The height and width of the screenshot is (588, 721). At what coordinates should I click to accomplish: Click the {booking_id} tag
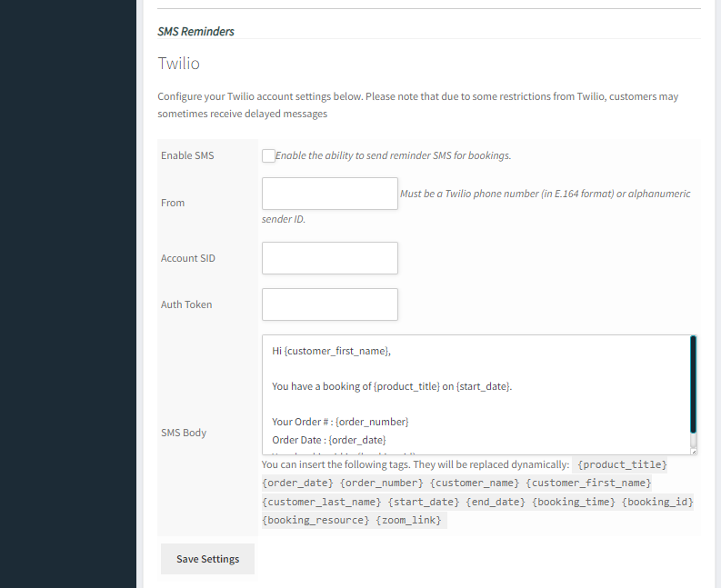tap(657, 502)
